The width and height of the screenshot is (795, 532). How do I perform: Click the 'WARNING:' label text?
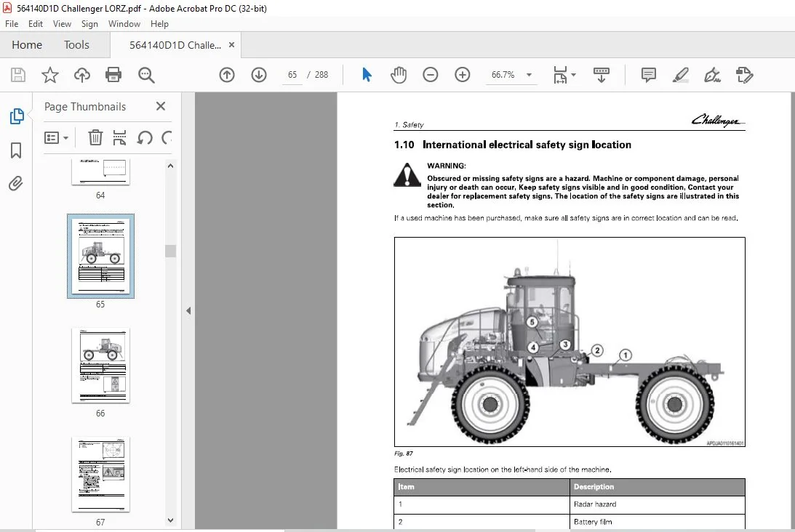[446, 166]
